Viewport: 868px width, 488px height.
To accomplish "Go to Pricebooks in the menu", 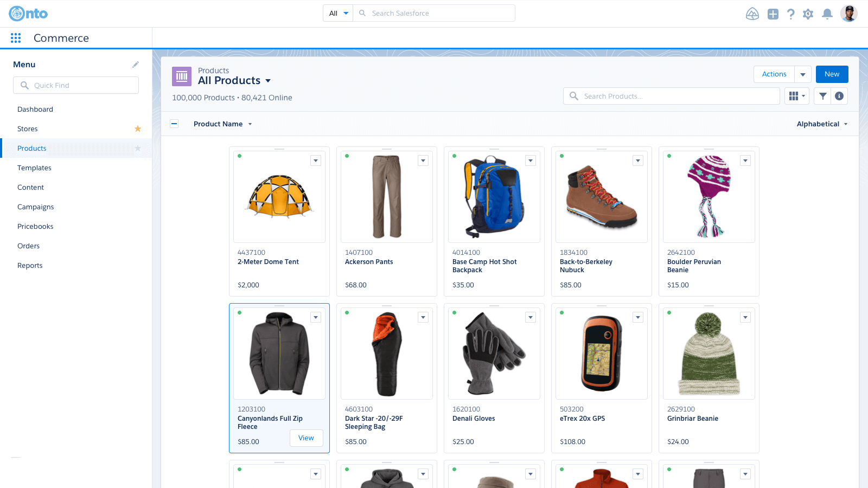I will [x=35, y=226].
